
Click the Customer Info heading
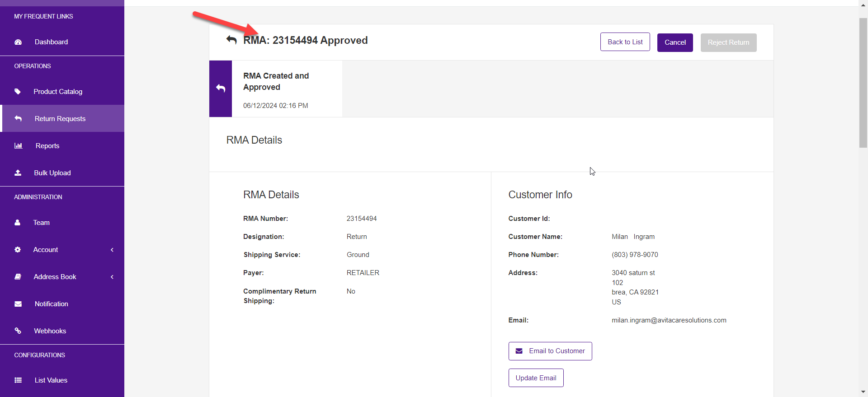pos(540,195)
